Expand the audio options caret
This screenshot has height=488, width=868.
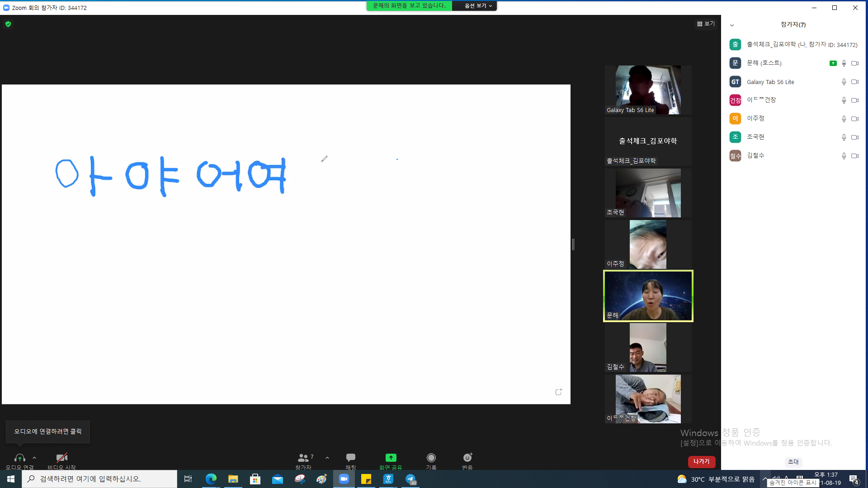point(34,458)
